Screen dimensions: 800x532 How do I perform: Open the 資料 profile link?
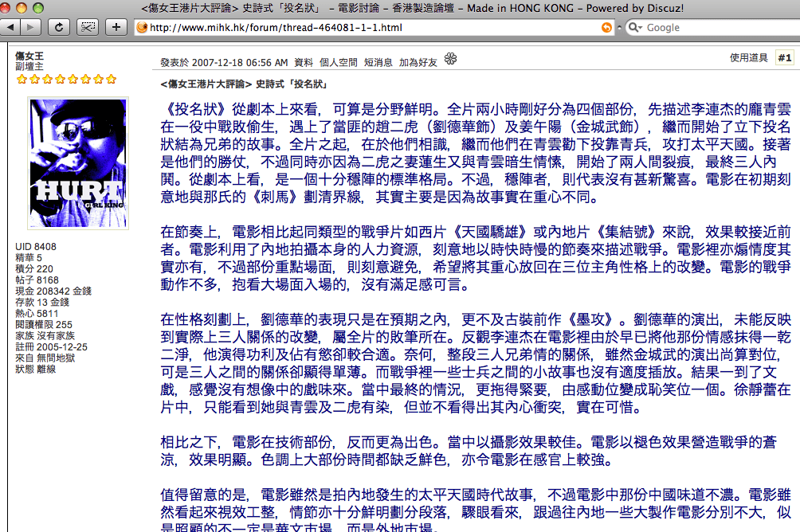click(x=304, y=62)
